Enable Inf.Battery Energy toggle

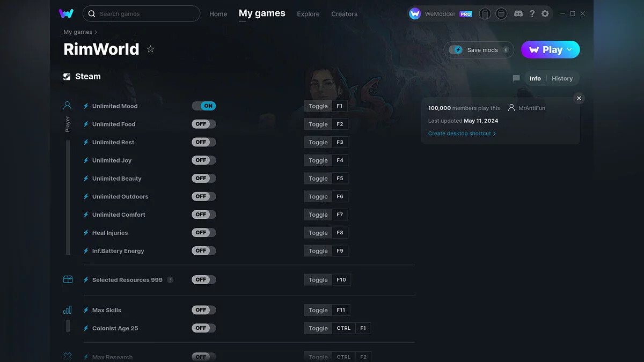pos(204,251)
